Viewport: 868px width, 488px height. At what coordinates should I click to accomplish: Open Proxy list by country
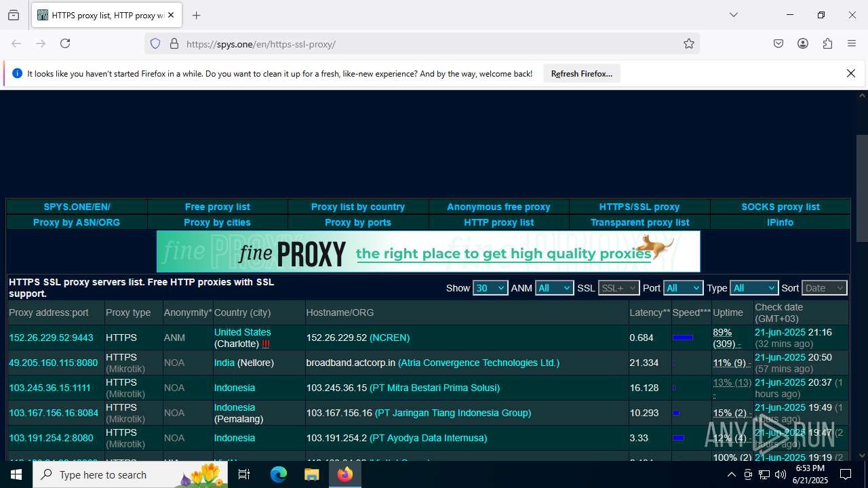358,207
